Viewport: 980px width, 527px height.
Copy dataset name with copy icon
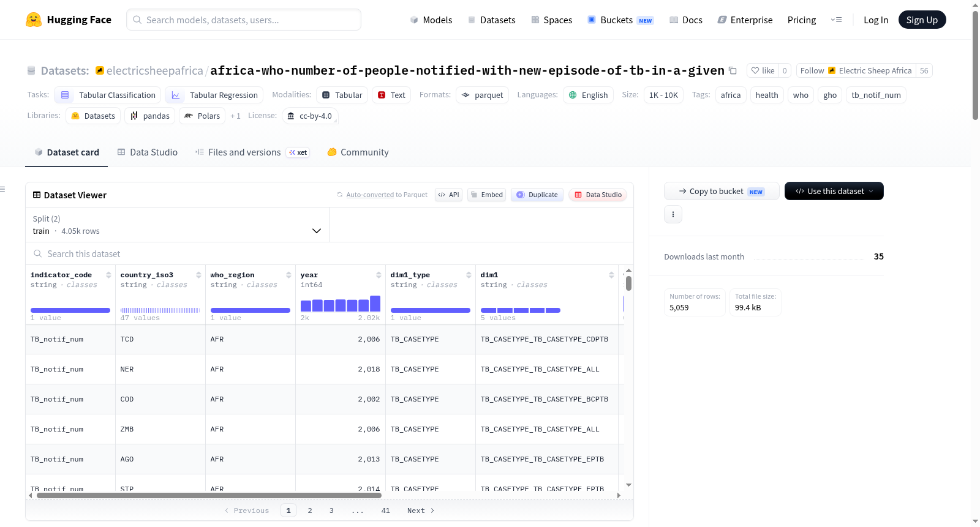(733, 70)
